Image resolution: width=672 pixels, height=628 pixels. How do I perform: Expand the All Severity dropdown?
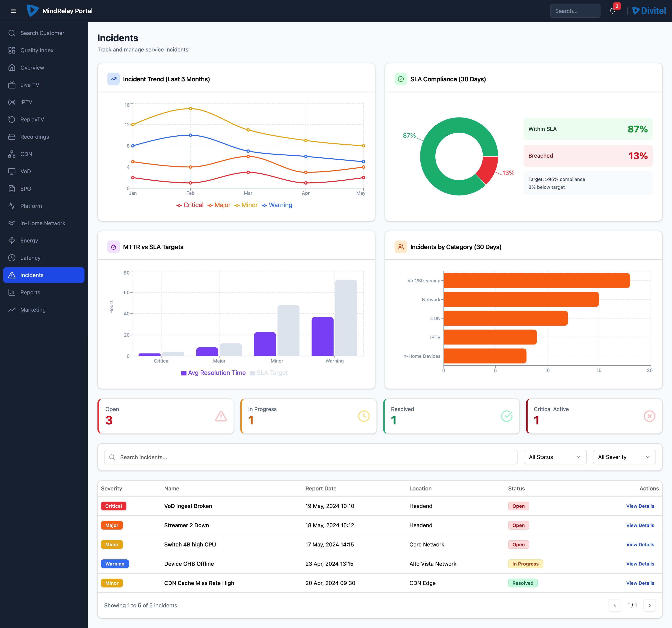(x=624, y=457)
